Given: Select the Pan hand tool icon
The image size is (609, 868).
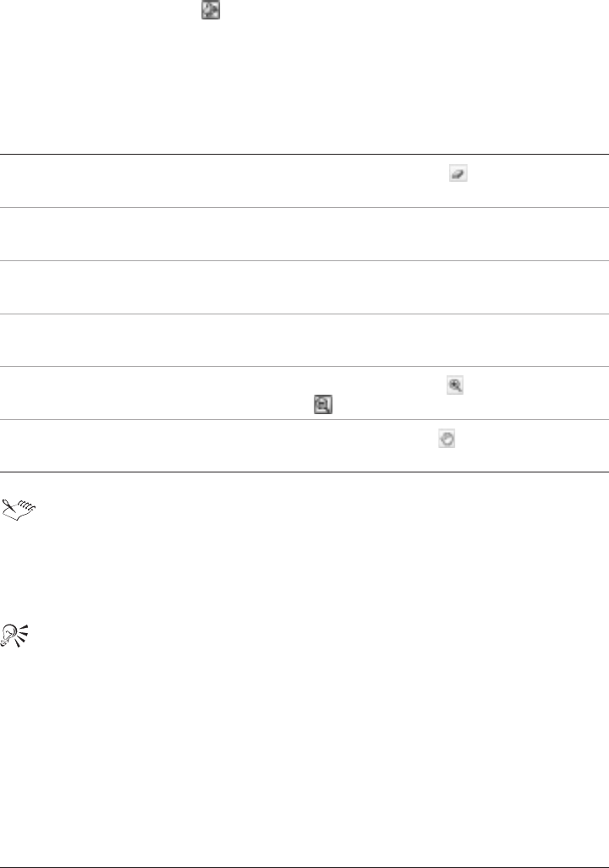Looking at the screenshot, I should point(446,438).
